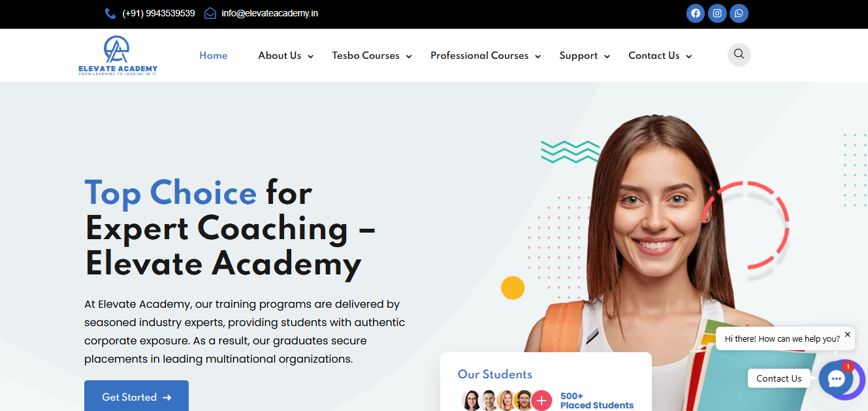Click the phone number link
868x411 pixels.
159,13
